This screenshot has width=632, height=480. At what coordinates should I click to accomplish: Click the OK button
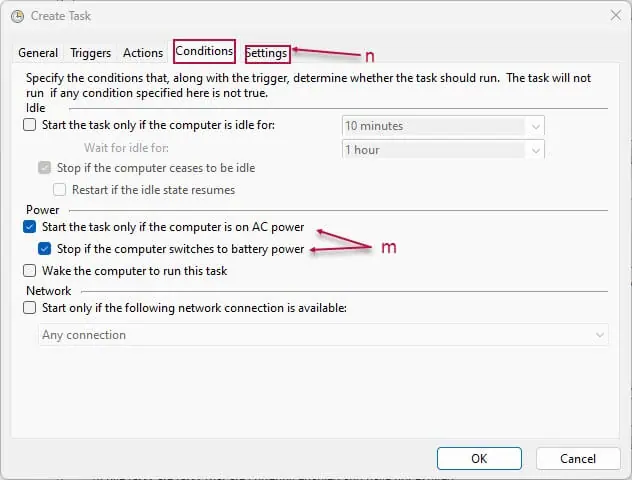(x=479, y=459)
